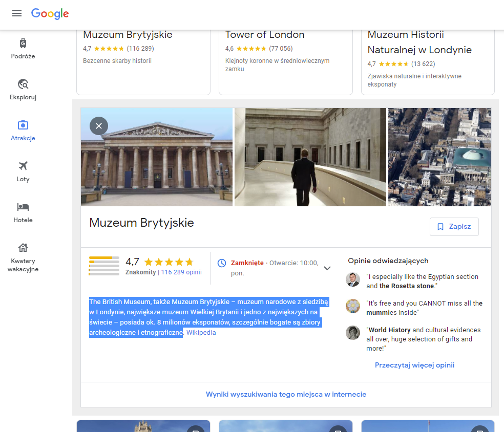Click the 'Znakomity' rating label
504x432 pixels.
pos(140,272)
